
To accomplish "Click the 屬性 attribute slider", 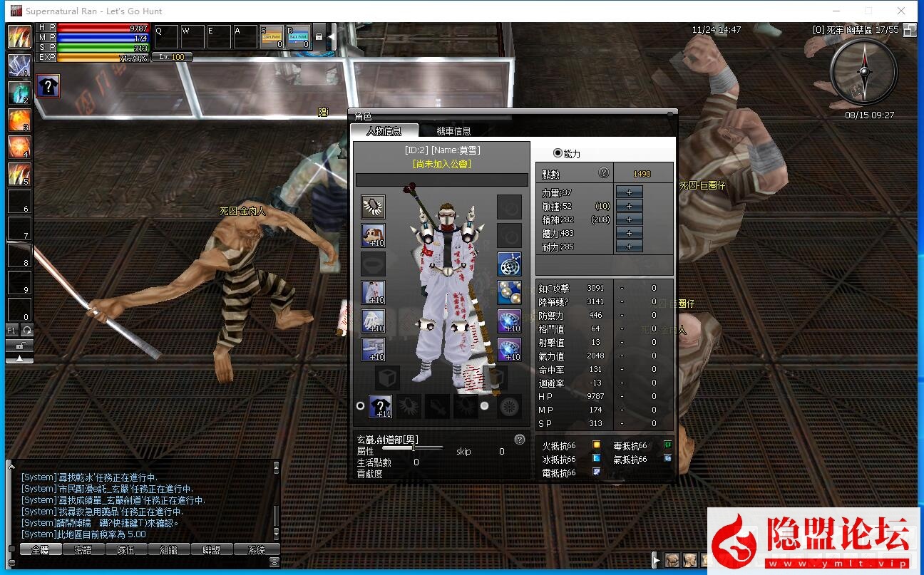I will pyautogui.click(x=412, y=448).
